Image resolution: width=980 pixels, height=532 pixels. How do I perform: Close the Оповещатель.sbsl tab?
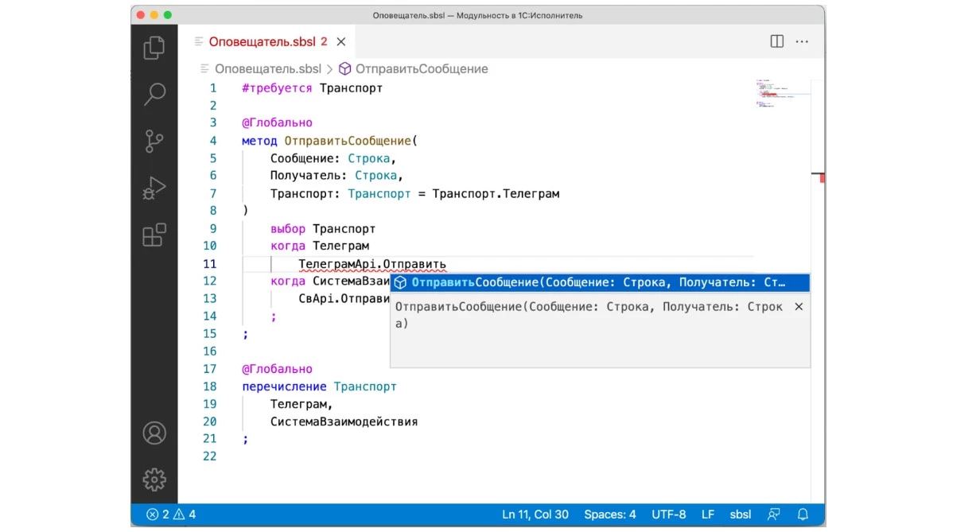341,41
